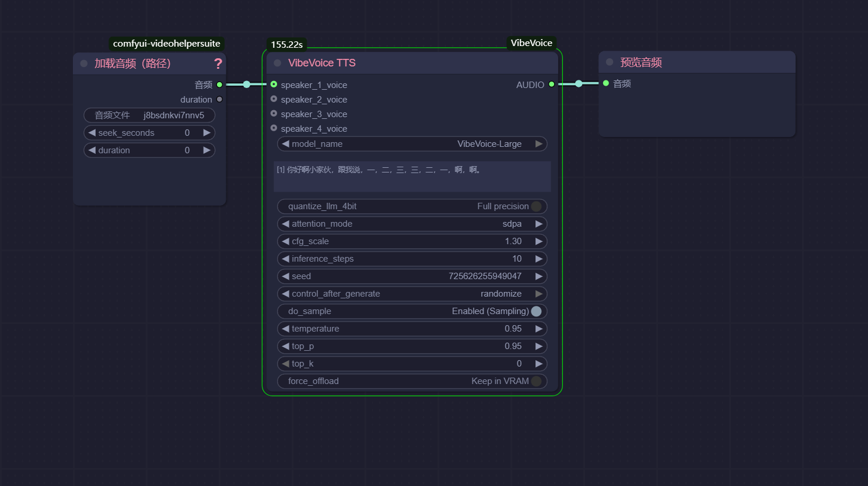Toggle the quantize_llm_4bit switch

(x=536, y=206)
